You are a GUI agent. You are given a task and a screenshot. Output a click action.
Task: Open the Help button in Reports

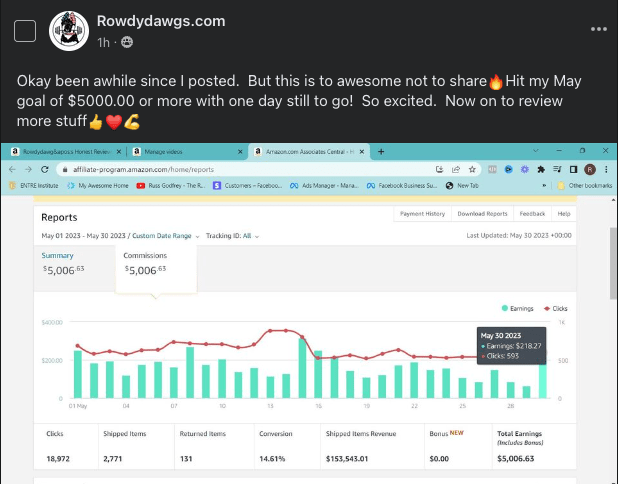(564, 214)
